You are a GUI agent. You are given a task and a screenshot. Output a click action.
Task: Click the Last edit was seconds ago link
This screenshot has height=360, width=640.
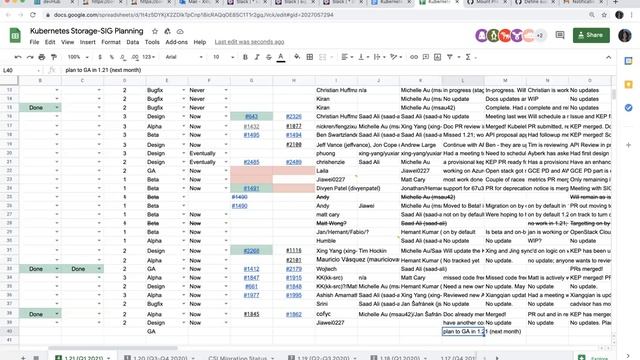(249, 42)
